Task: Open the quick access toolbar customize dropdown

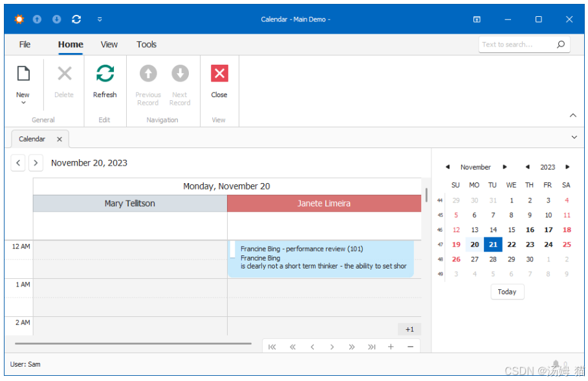Action: 100,19
